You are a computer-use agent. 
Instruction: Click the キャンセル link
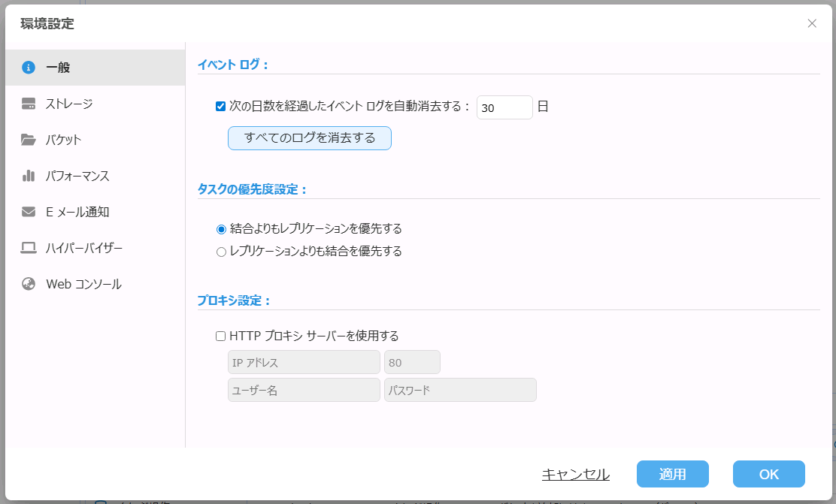pyautogui.click(x=575, y=474)
